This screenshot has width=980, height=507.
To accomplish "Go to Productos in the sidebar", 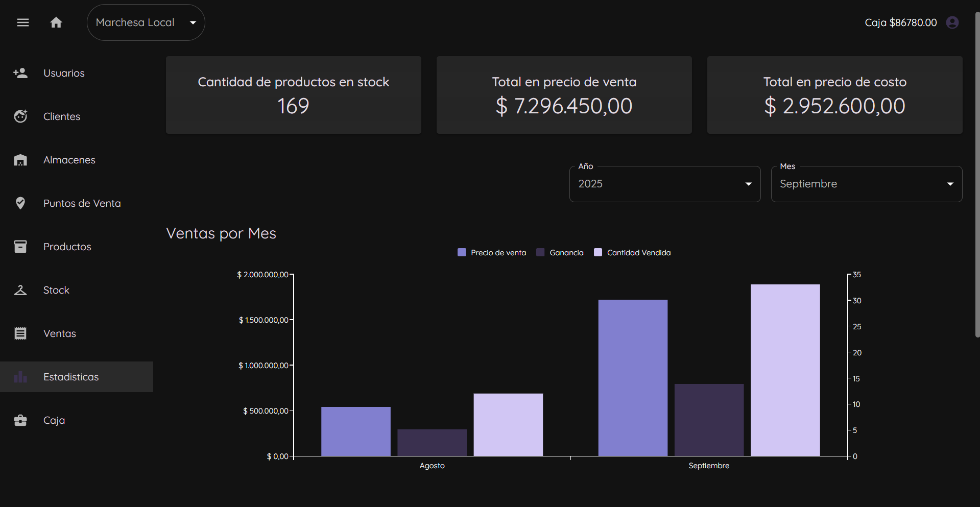I will (x=67, y=247).
